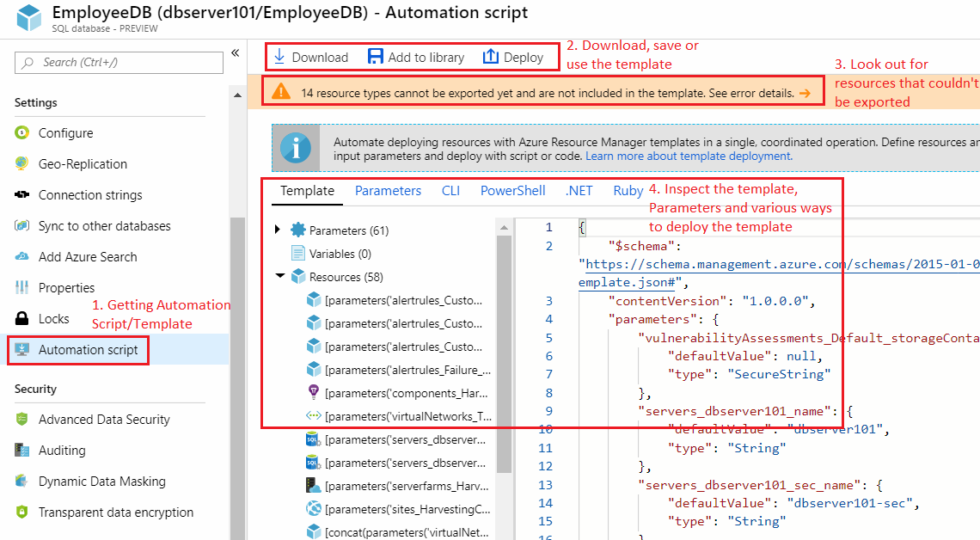Click the orange warning triangle icon

pos(281,92)
